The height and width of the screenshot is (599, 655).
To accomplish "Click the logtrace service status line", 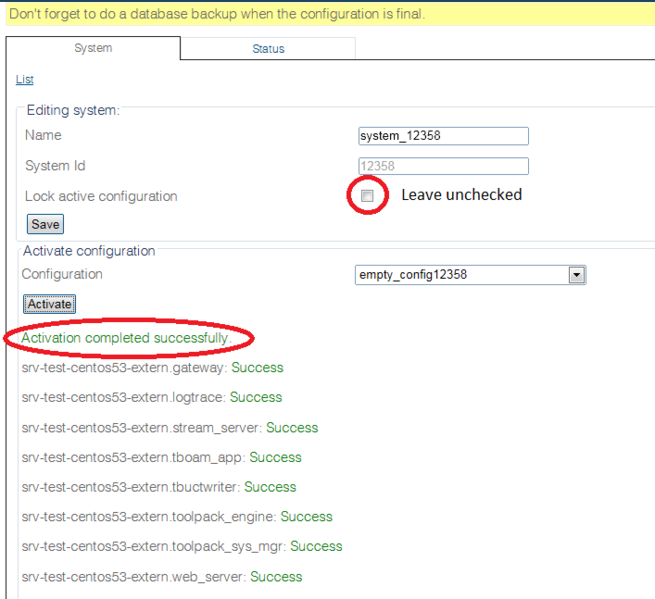I will [152, 397].
